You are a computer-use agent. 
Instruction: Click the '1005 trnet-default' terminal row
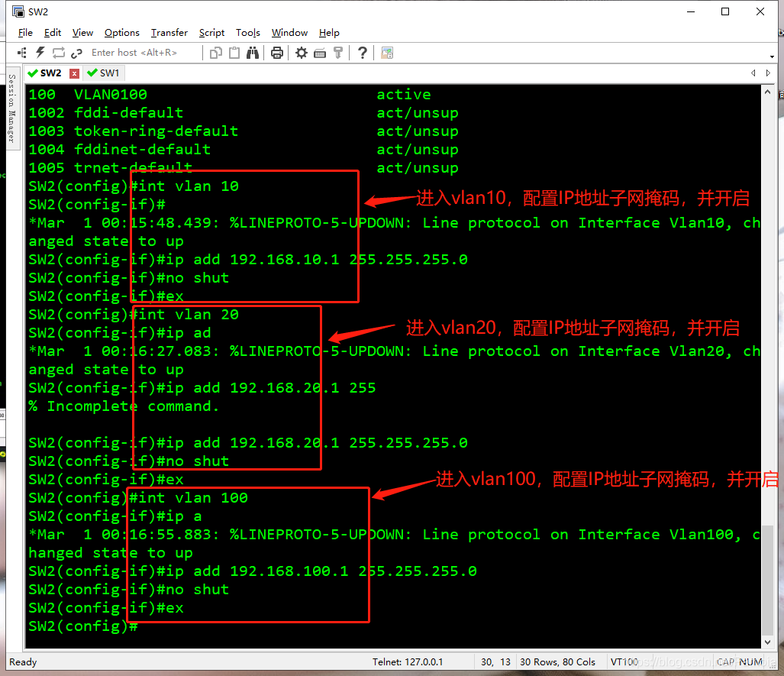(244, 167)
